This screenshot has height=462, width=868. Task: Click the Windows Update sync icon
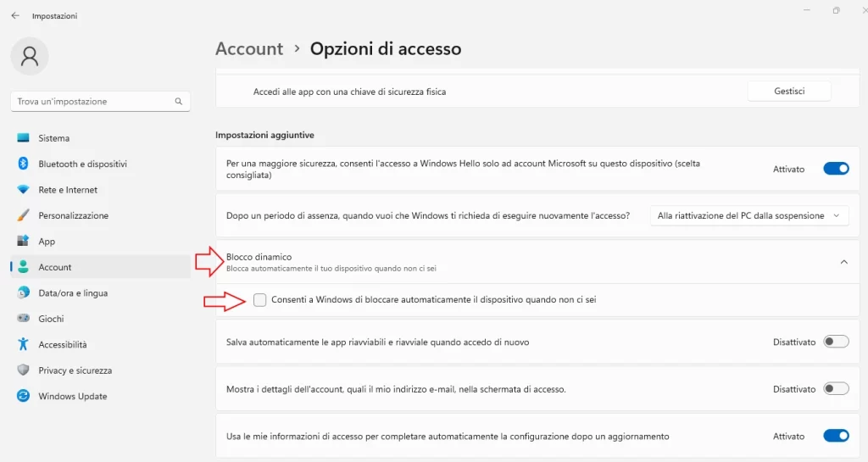pos(23,396)
